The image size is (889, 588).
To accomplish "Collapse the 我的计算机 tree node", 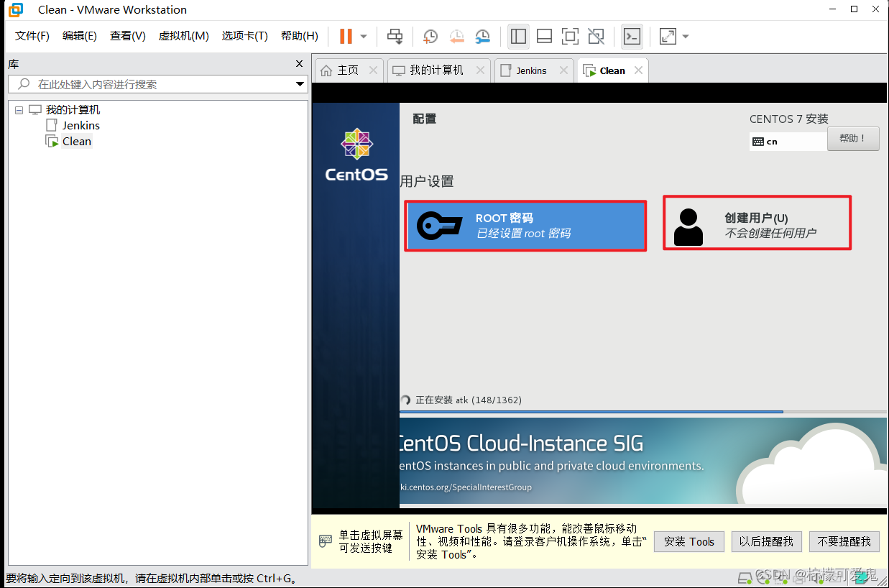I will coord(19,110).
